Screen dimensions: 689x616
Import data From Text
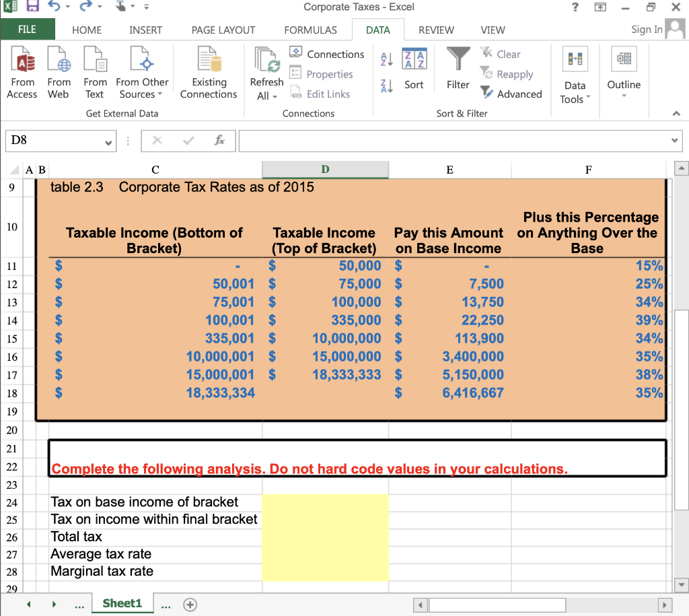95,73
